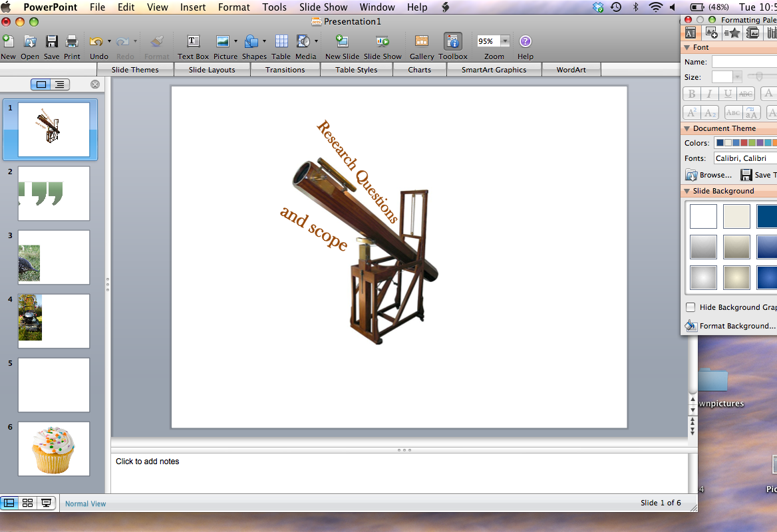Switch pane to outline view
The image size is (777, 532).
coord(60,84)
